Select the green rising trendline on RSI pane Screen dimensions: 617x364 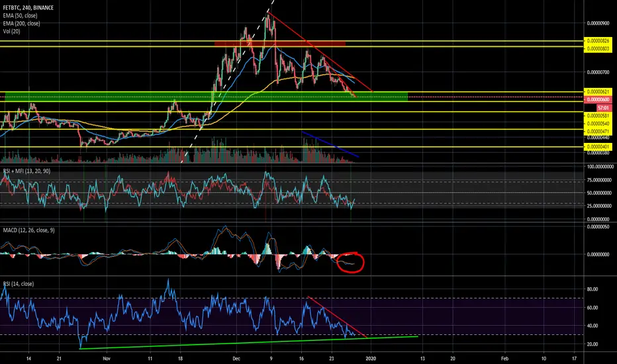point(249,342)
